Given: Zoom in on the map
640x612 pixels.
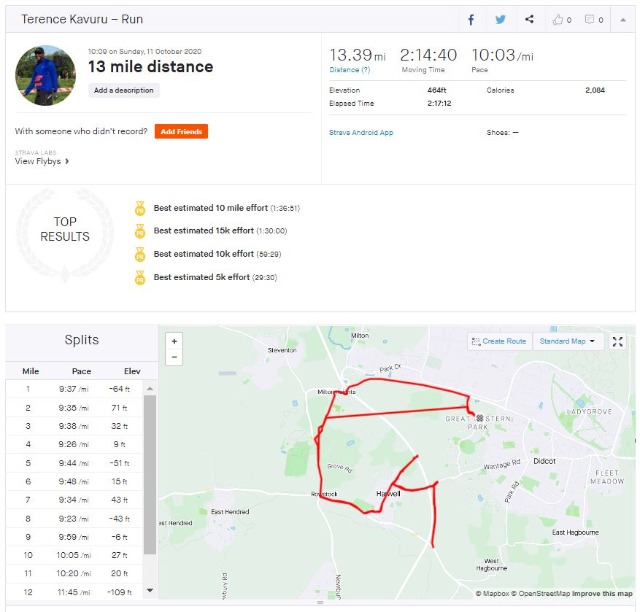Looking at the screenshot, I should coord(175,341).
